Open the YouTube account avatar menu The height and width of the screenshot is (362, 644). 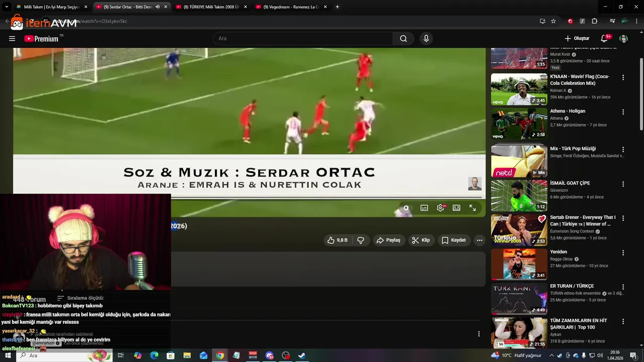pos(623,38)
